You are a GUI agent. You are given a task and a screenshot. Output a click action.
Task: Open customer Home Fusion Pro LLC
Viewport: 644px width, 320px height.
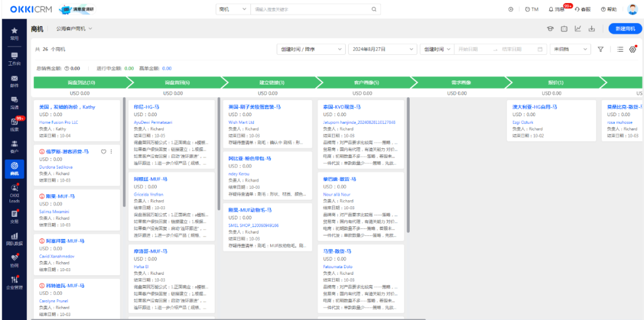point(58,122)
